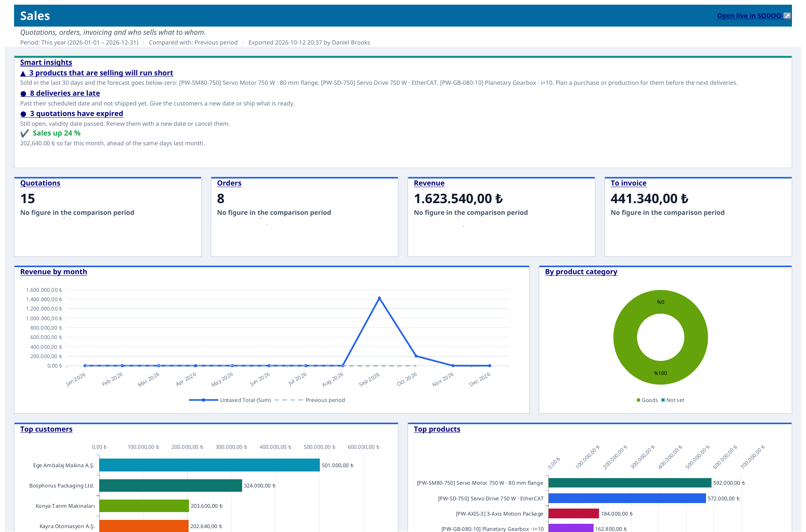Open the To invoice card title

click(628, 183)
